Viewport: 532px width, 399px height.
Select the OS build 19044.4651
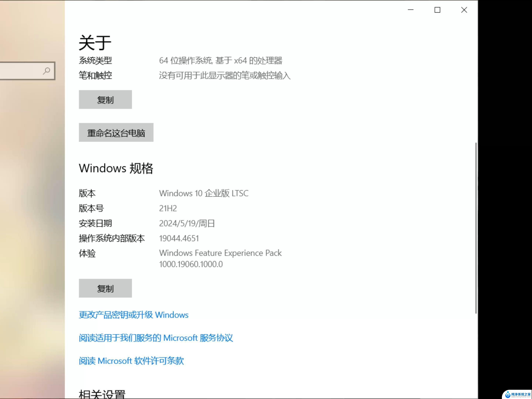click(x=179, y=238)
